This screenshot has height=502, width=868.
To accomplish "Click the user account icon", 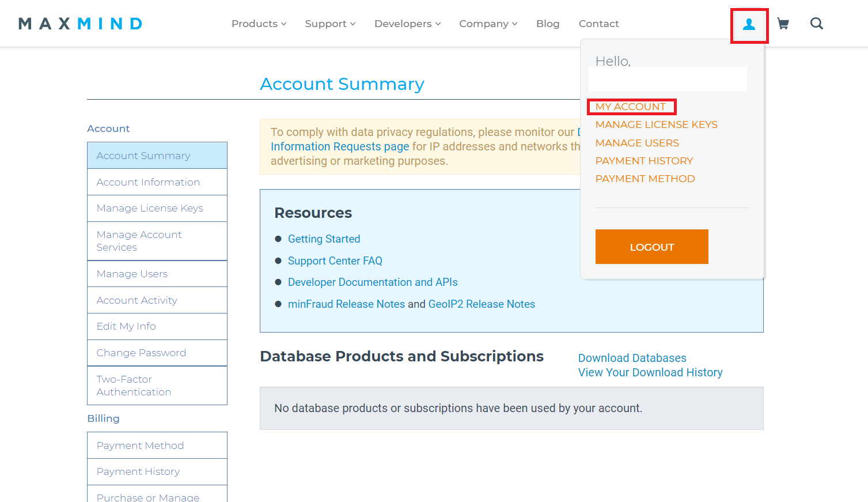I will 749,24.
